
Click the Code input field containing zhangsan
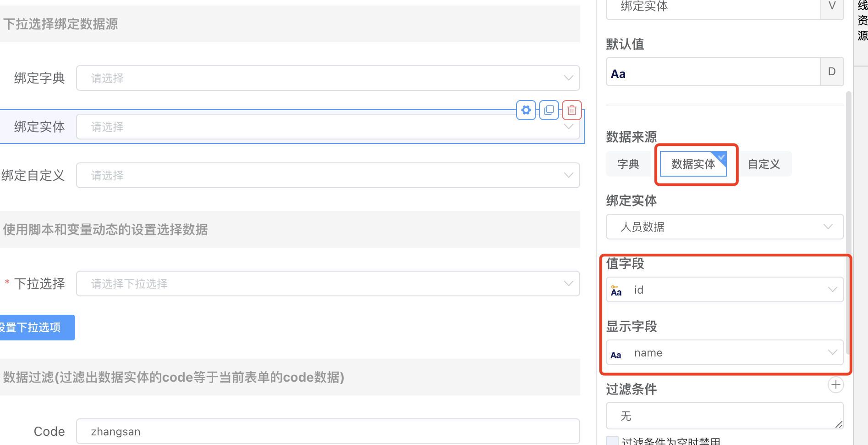[x=328, y=431]
